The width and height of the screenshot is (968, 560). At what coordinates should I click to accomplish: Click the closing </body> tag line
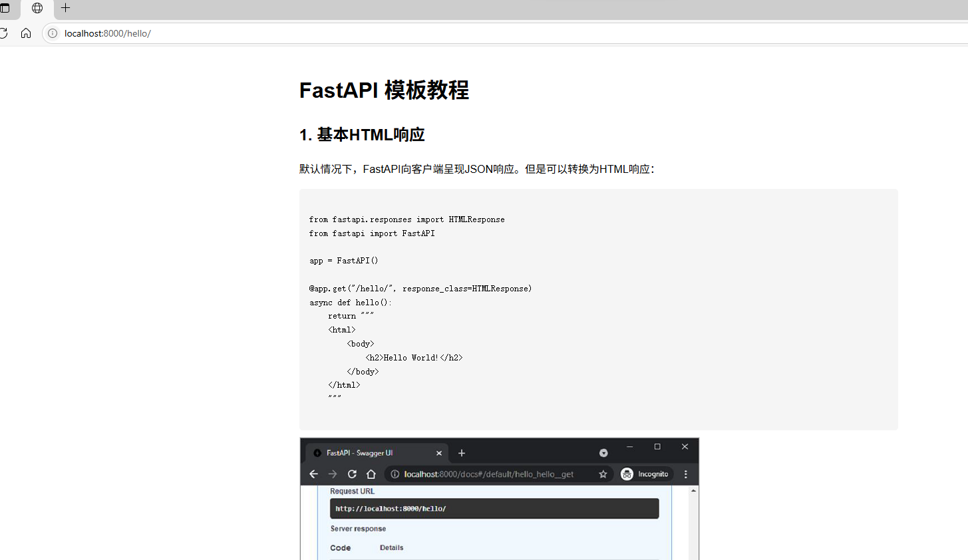(x=363, y=372)
